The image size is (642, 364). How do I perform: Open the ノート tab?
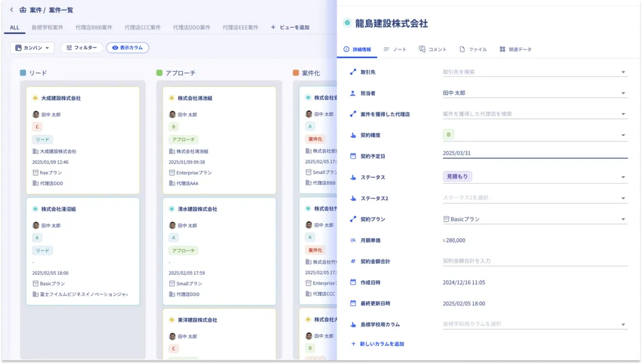395,49
